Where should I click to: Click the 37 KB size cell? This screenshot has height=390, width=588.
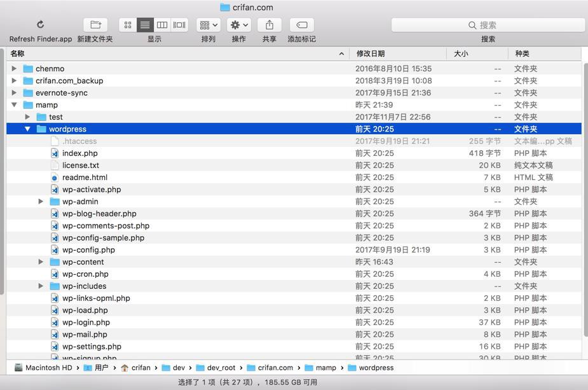489,322
